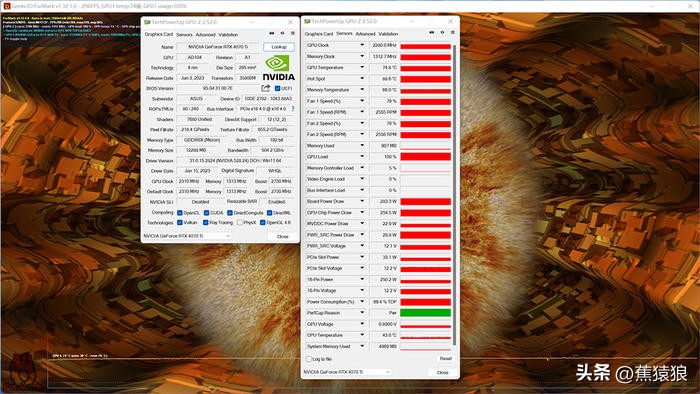This screenshot has width=700, height=394.
Task: Click GPU Temperature value 74.8 °C
Action: pos(384,68)
